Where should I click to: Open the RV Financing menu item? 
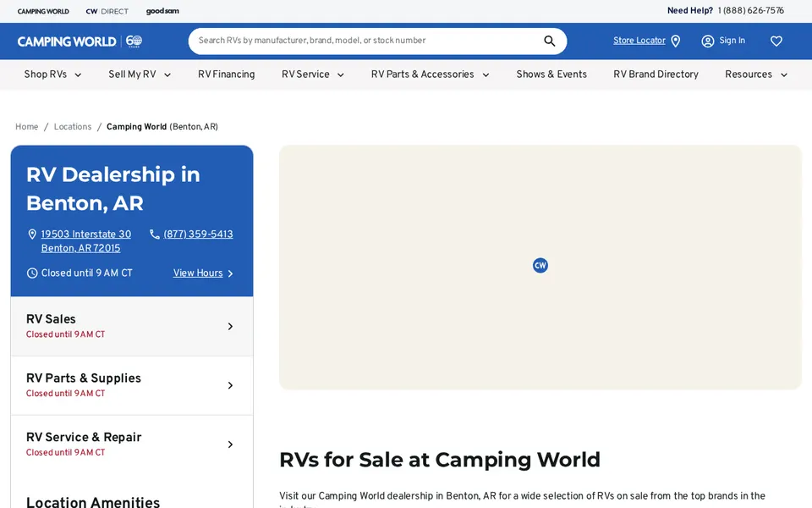click(227, 75)
